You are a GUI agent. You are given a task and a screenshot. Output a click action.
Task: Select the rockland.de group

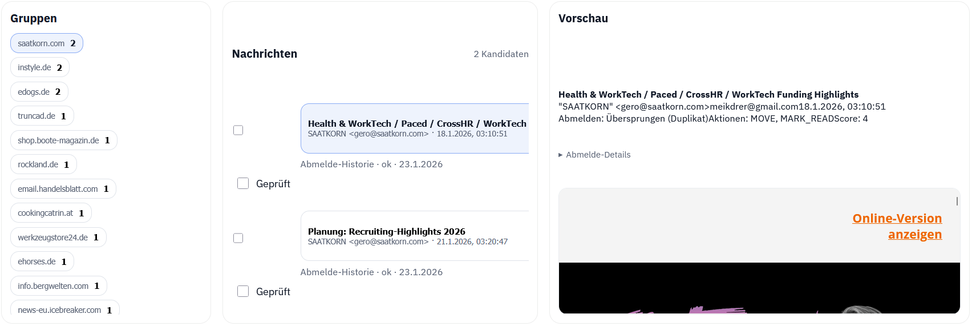[x=43, y=164]
